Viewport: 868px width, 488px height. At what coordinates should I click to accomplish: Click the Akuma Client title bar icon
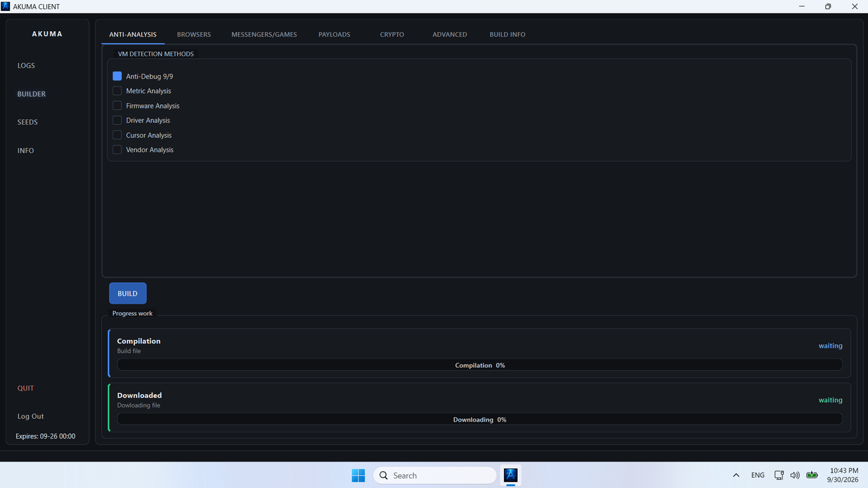click(6, 6)
